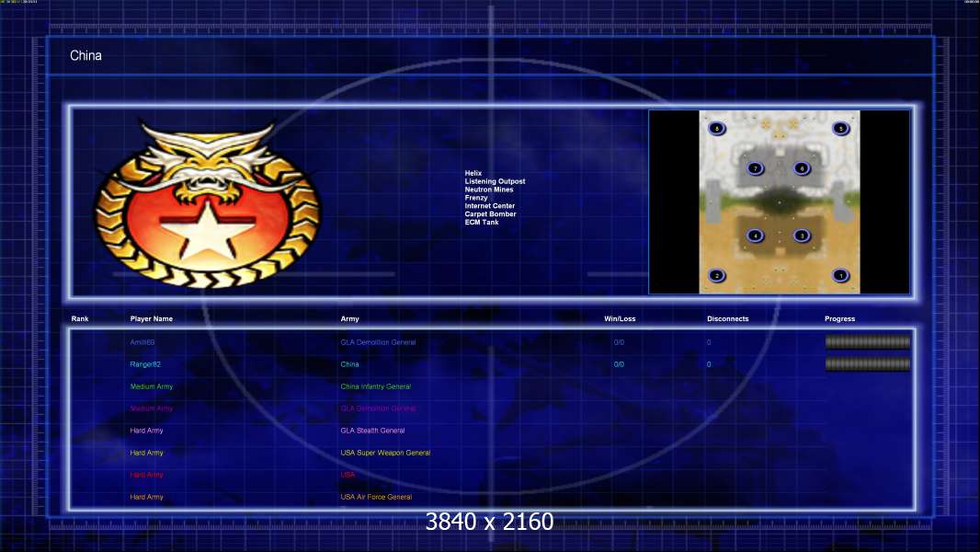Click the red Hard Army player name
Viewport: 980px width, 552px height.
click(x=146, y=475)
